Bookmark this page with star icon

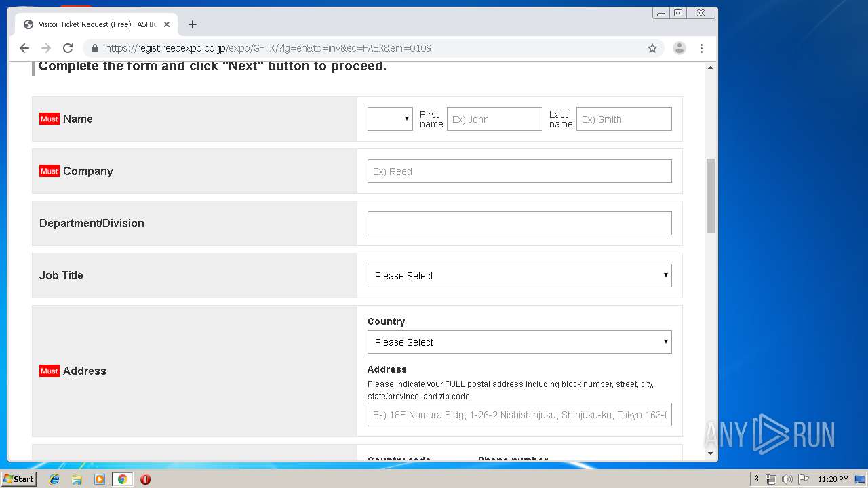(652, 48)
